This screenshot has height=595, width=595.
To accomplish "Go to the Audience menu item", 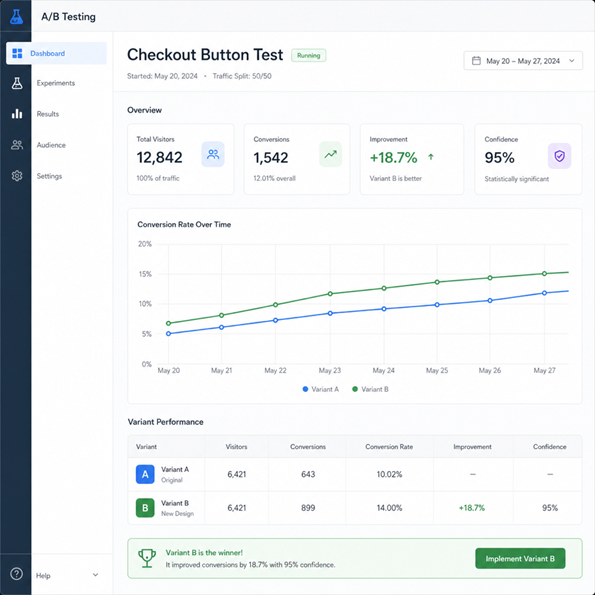I will pyautogui.click(x=51, y=145).
